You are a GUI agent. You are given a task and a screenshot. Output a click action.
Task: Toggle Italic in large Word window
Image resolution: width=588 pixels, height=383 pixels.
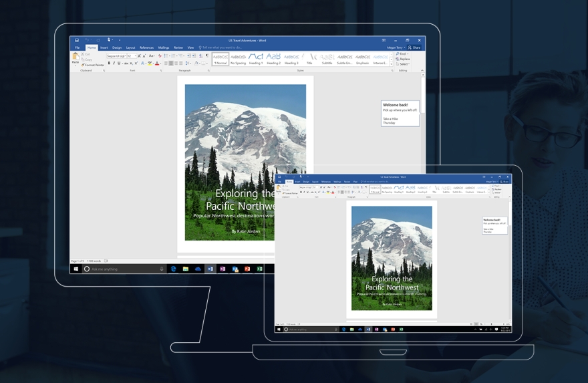(114, 63)
